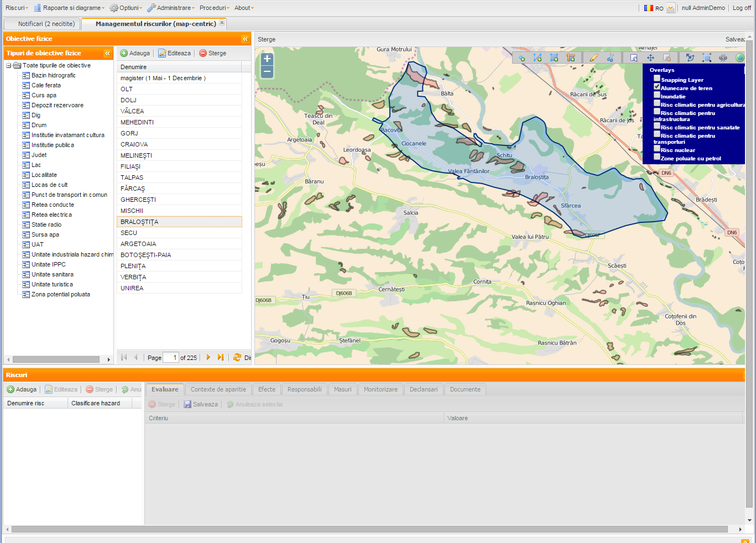Zoom out the map with minus button

click(267, 72)
